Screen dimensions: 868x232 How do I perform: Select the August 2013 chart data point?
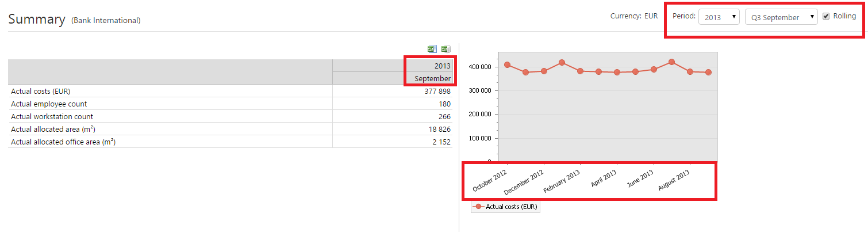pyautogui.click(x=690, y=71)
